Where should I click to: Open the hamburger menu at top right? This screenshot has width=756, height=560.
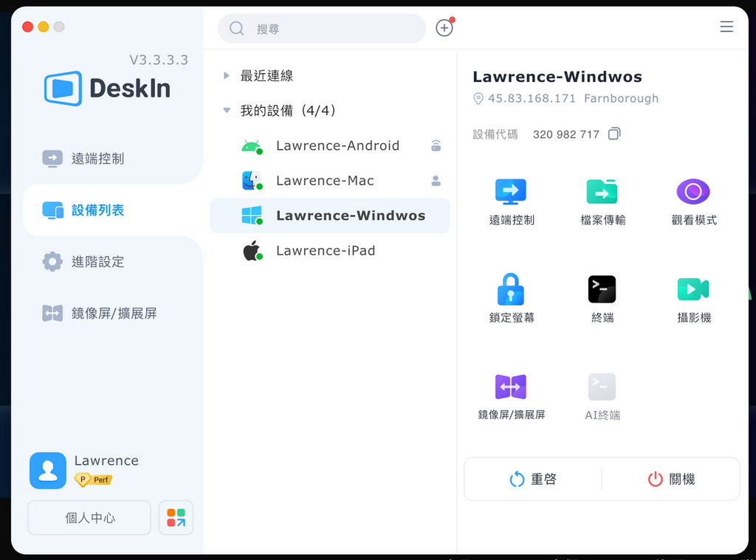(726, 27)
